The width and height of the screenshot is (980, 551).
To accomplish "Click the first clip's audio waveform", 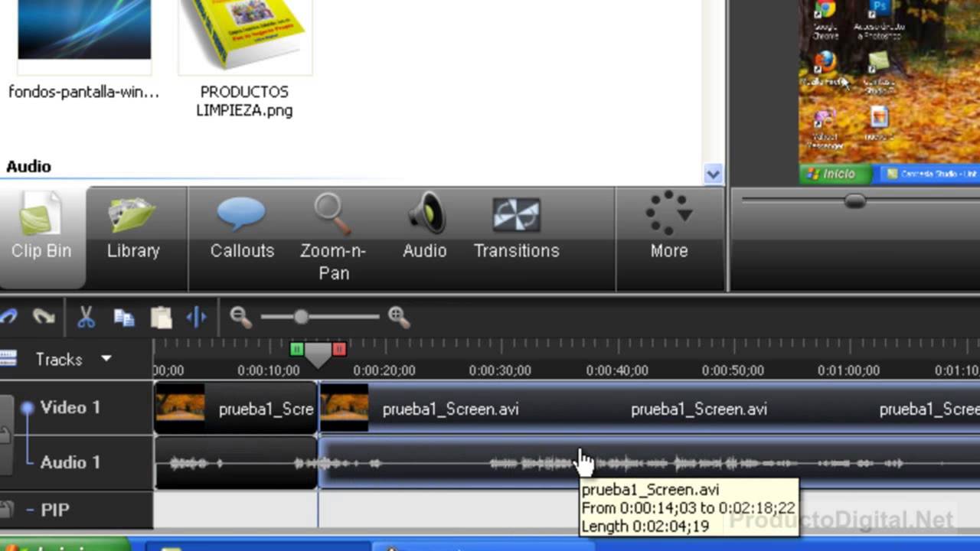I will (x=235, y=463).
